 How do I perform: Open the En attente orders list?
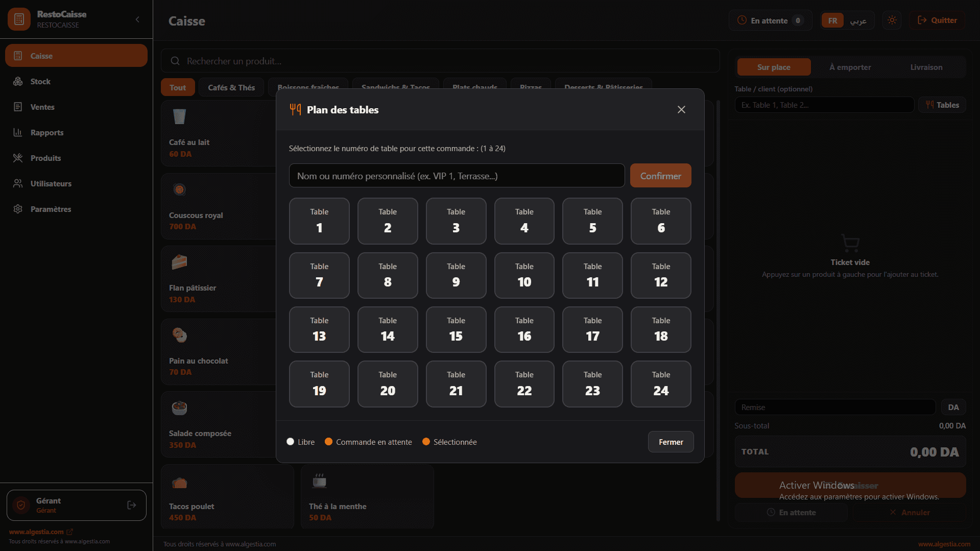coord(770,20)
